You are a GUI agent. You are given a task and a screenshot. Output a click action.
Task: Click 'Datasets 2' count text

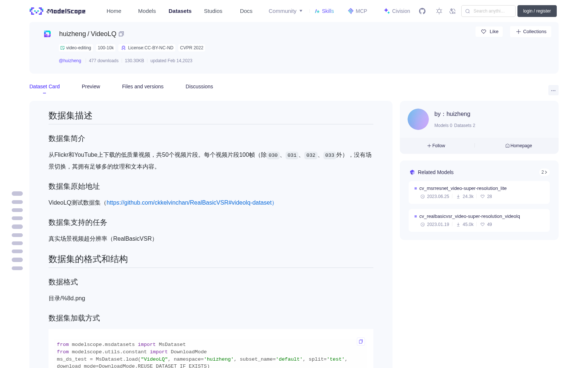(465, 125)
